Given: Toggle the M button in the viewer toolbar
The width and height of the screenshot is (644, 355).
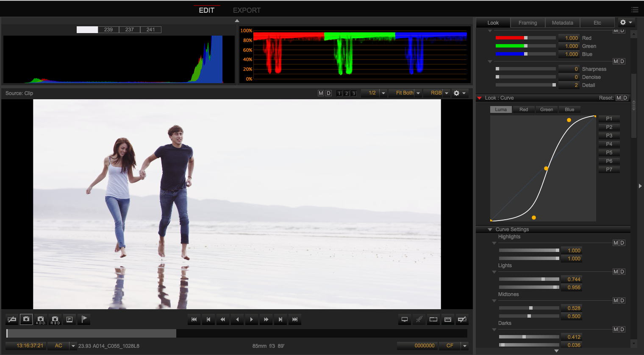Looking at the screenshot, I should pyautogui.click(x=321, y=93).
